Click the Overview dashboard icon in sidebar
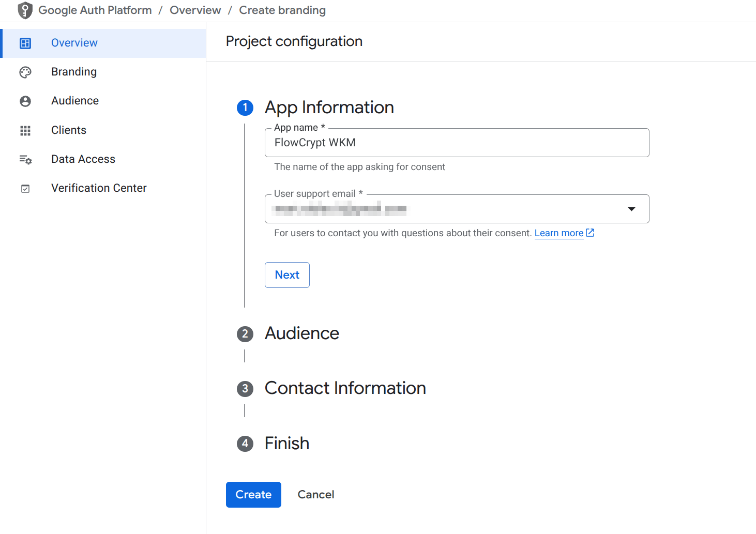This screenshot has height=534, width=756. click(x=25, y=43)
